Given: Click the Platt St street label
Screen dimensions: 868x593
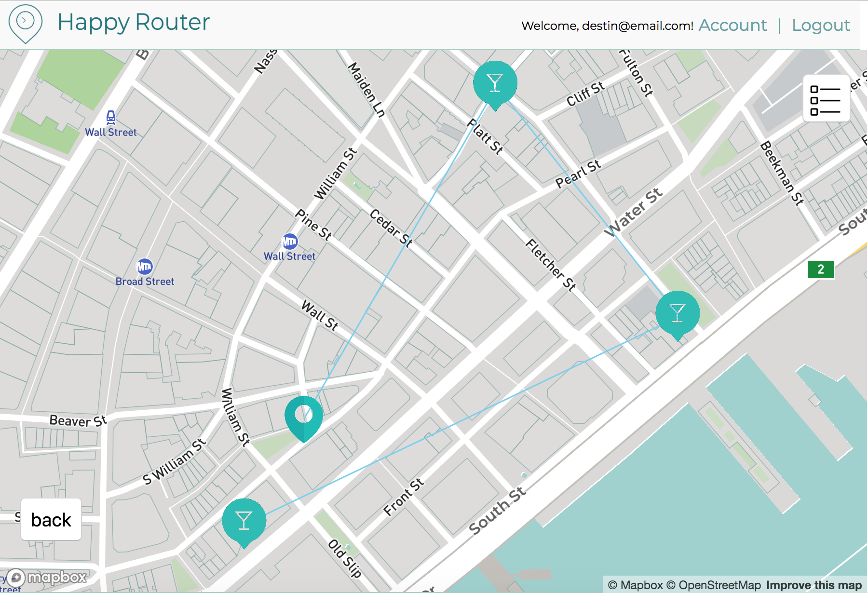Looking at the screenshot, I should click(x=485, y=136).
